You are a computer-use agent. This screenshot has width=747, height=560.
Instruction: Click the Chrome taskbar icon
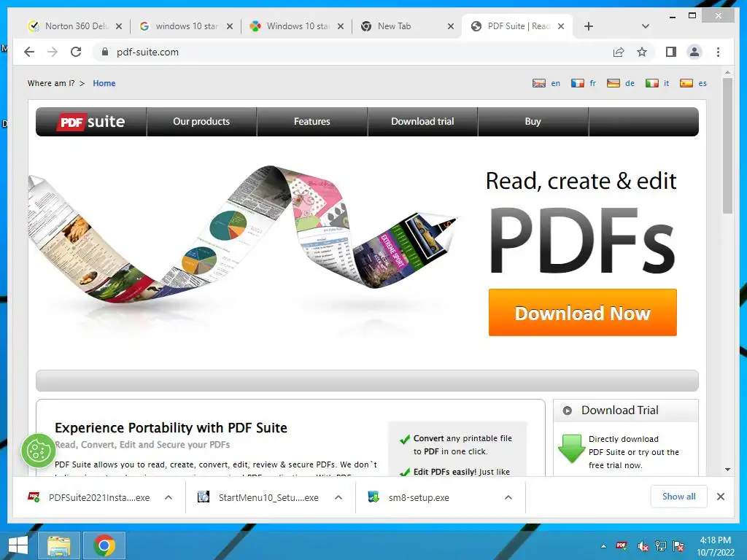(x=104, y=545)
